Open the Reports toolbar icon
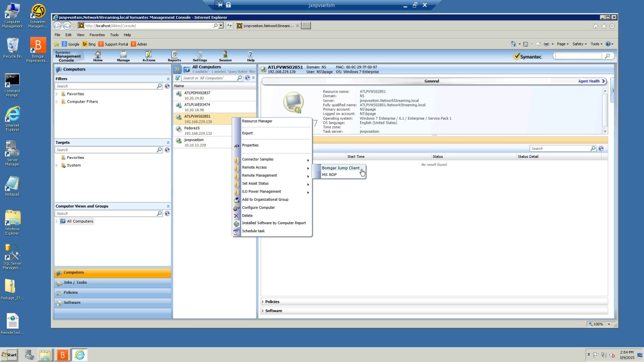The height and width of the screenshot is (362, 644). [174, 56]
